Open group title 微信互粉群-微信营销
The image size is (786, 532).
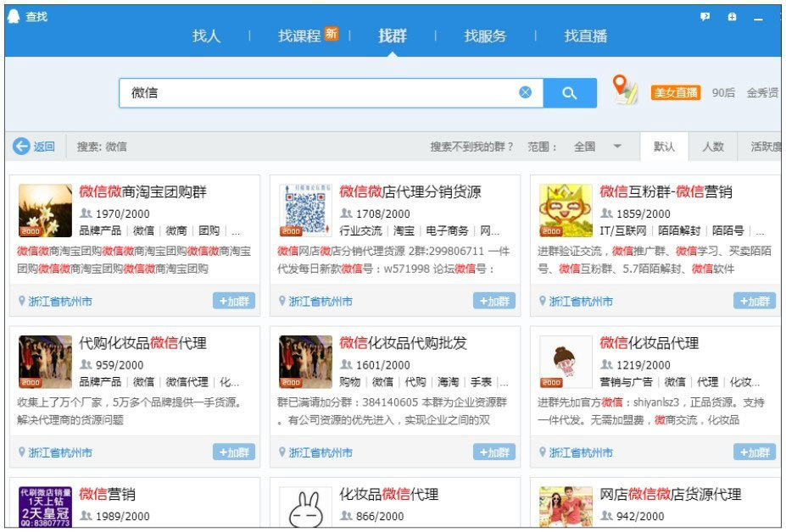[x=666, y=191]
